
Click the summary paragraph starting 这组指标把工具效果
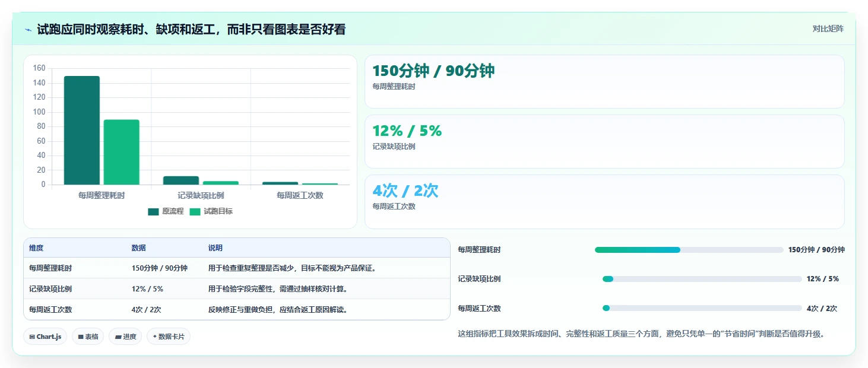coord(641,334)
